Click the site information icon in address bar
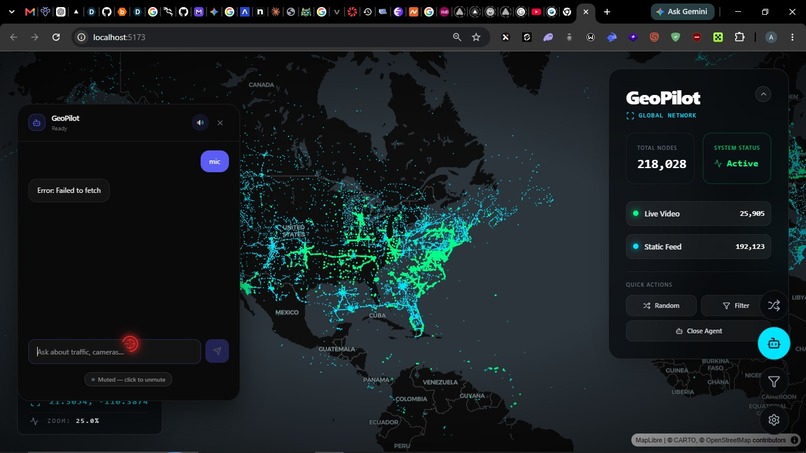806x453 pixels. (81, 37)
